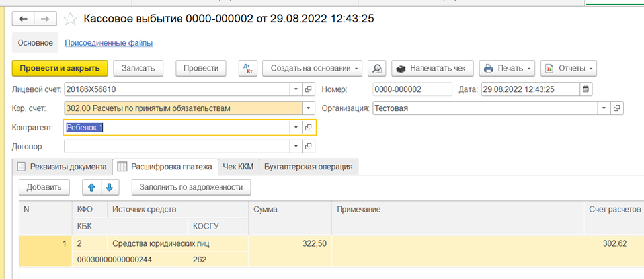Click Провести и закрыть button
The height and width of the screenshot is (279, 644).
tap(60, 69)
